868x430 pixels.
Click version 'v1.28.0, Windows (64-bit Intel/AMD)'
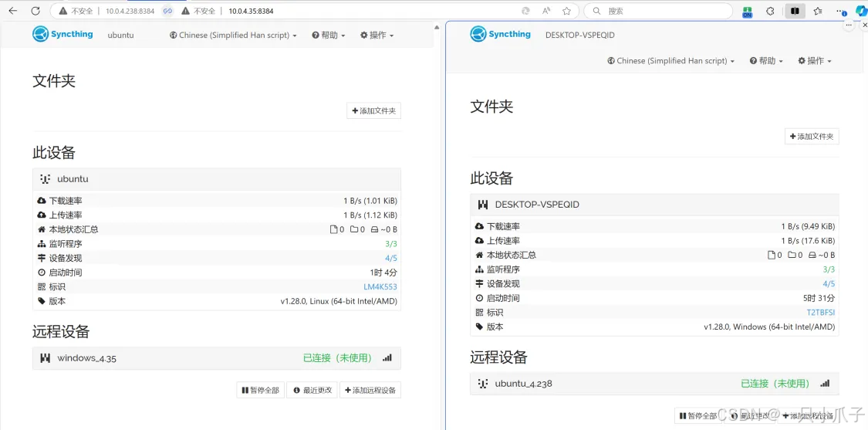point(769,327)
